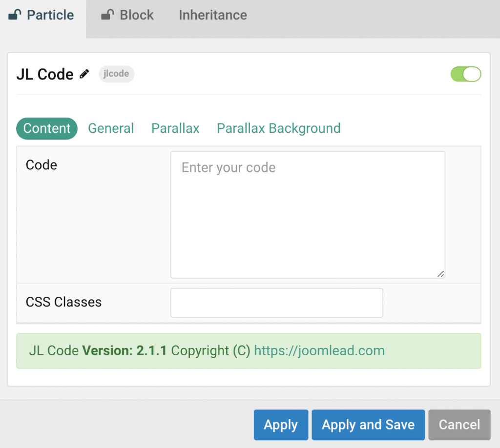
Task: Open the Parallax Background tab
Action: tap(278, 128)
